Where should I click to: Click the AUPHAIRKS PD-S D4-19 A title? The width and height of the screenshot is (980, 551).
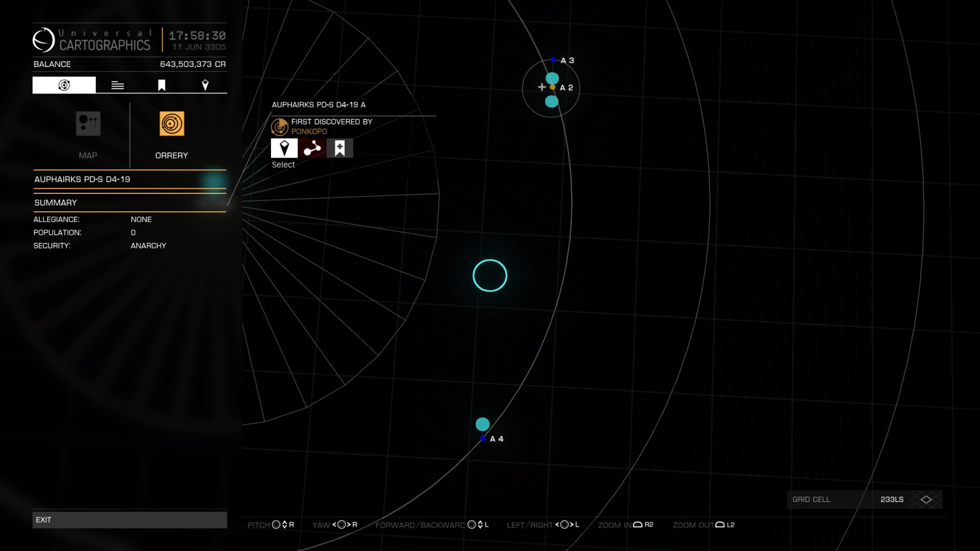[x=318, y=105]
